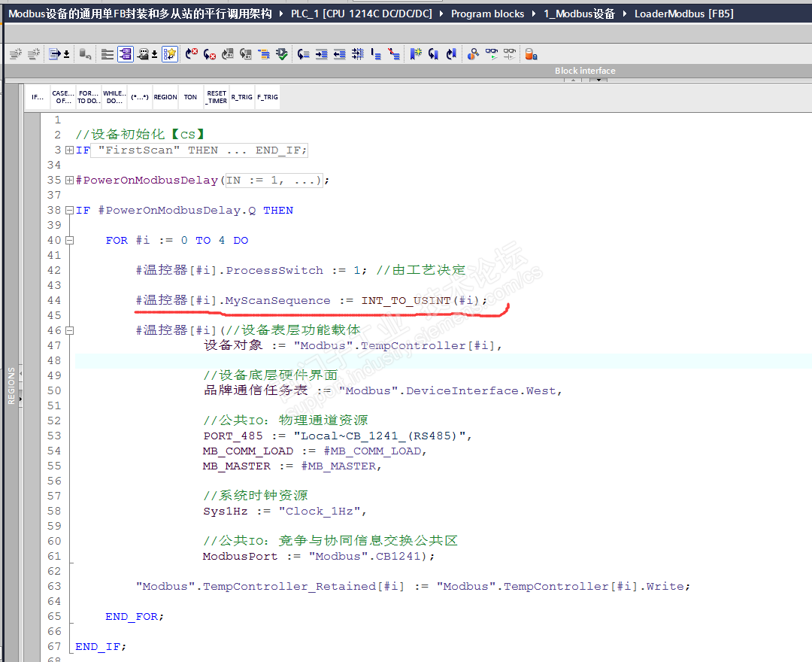The height and width of the screenshot is (662, 812).
Task: Click the lower arrow on the REGIONS panel edge
Action: click(x=21, y=399)
